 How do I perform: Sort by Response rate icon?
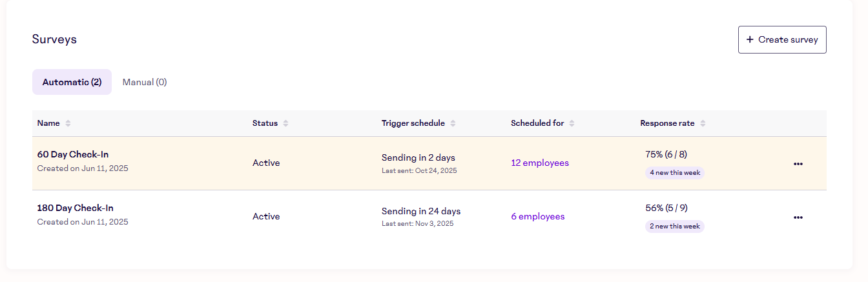[x=703, y=123]
